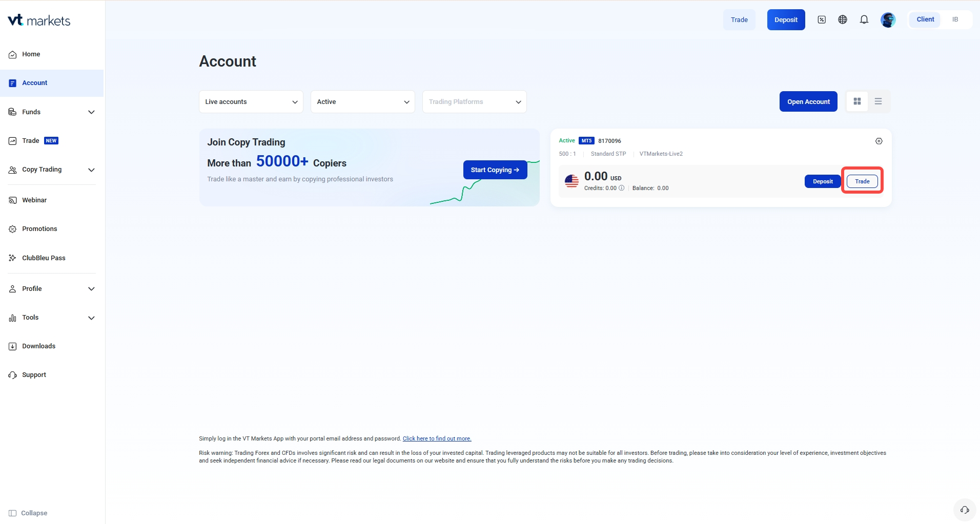
Task: Open the notifications bell
Action: coord(864,20)
